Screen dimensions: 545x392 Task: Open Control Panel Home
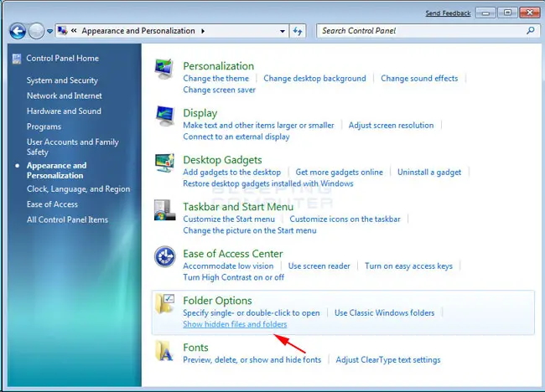click(x=63, y=59)
